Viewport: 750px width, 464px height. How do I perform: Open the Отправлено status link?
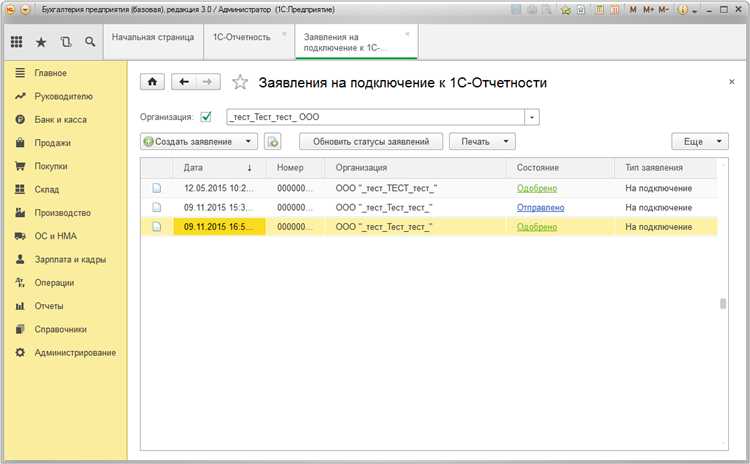[x=540, y=207]
